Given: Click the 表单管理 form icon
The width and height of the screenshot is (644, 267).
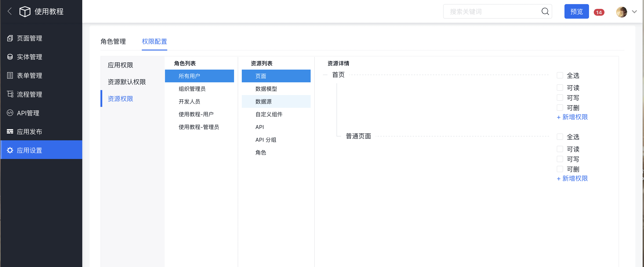Looking at the screenshot, I should 10,75.
